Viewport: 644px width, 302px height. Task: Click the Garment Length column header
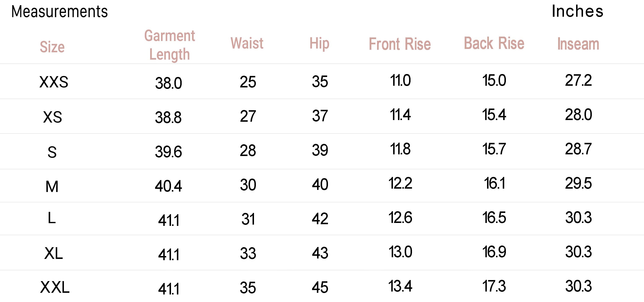pos(170,45)
